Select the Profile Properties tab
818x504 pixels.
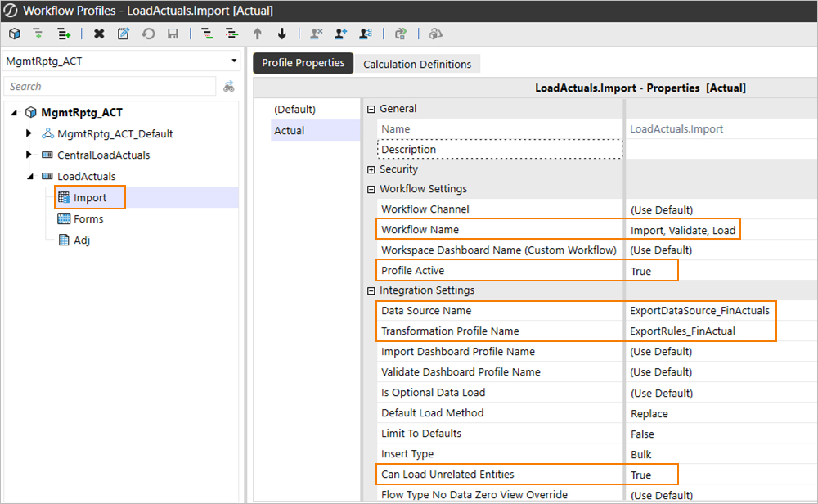point(303,63)
